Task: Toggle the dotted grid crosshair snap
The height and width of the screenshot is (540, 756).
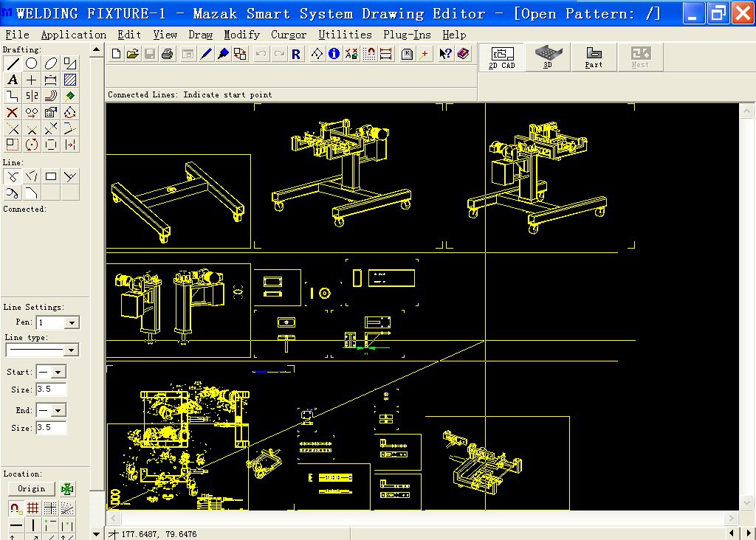Action: 50,508
